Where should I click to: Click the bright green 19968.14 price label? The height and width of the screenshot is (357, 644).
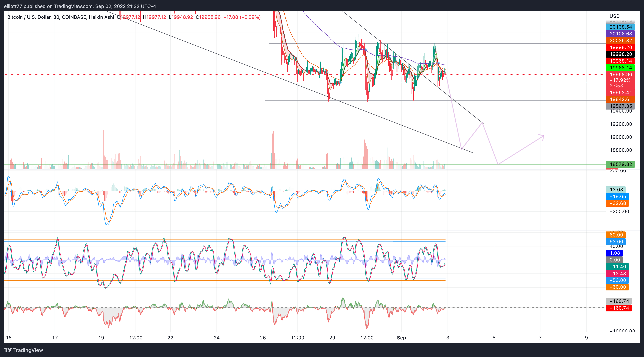(620, 68)
